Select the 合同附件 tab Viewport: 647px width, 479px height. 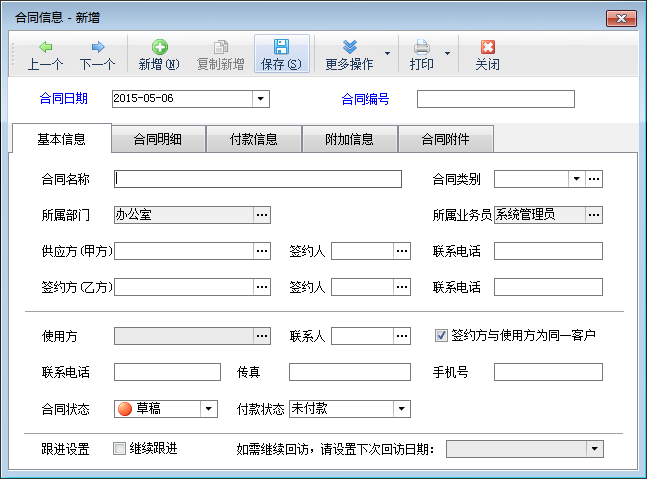445,139
